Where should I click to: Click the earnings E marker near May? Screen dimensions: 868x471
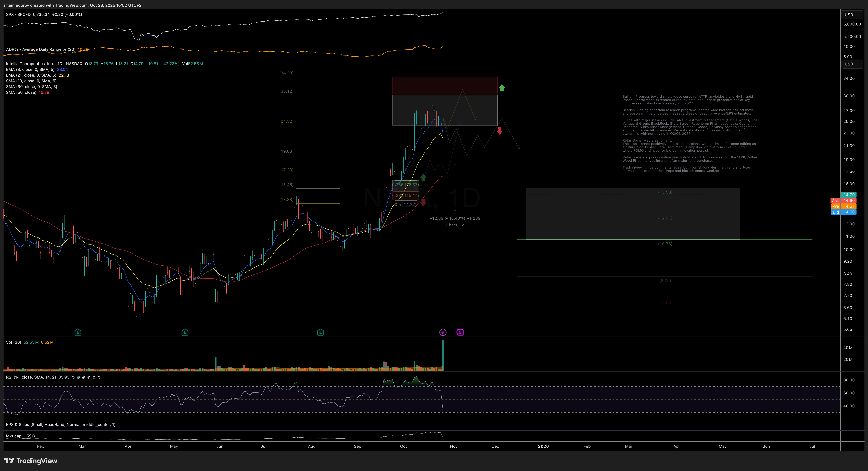[185, 332]
